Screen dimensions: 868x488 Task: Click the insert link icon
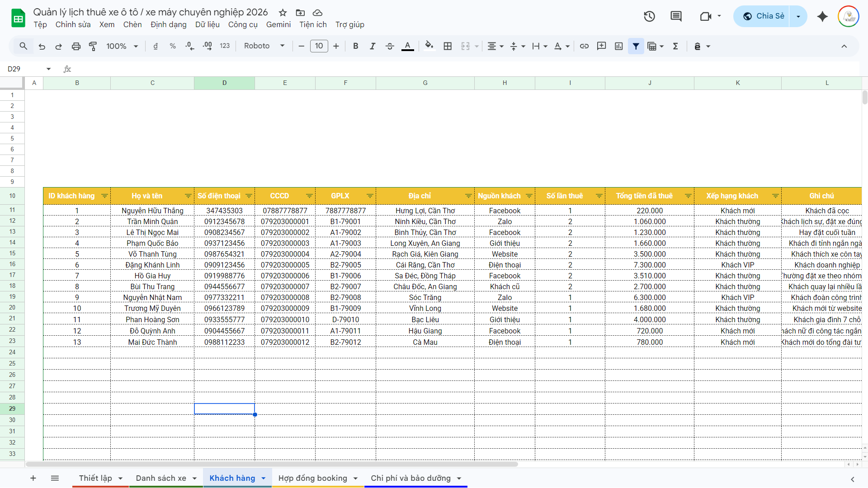coord(584,46)
